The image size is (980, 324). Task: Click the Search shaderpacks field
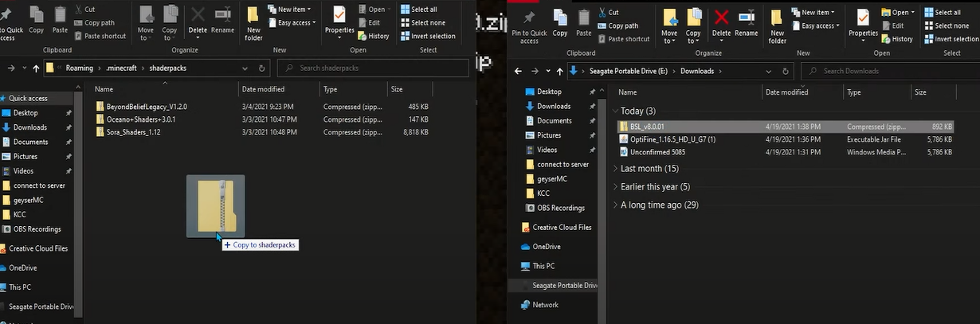coord(374,68)
